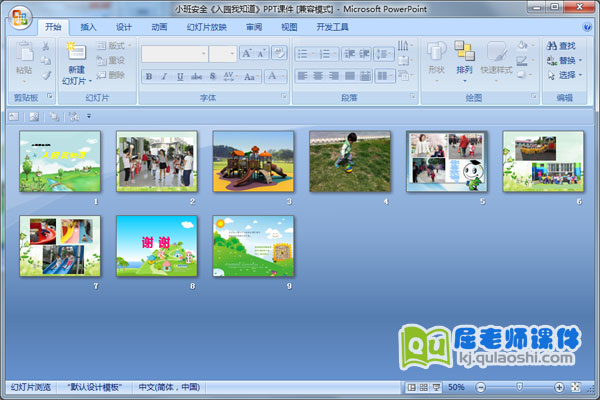Screen dimensions: 600x400
Task: Open the 幻灯片放映 (Slide Show) tab
Action: pyautogui.click(x=207, y=27)
